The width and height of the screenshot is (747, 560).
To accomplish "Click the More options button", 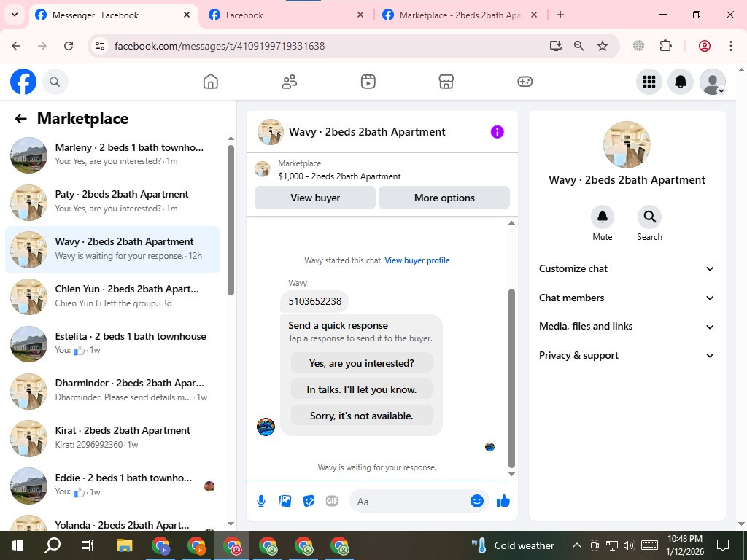I will [x=444, y=198].
